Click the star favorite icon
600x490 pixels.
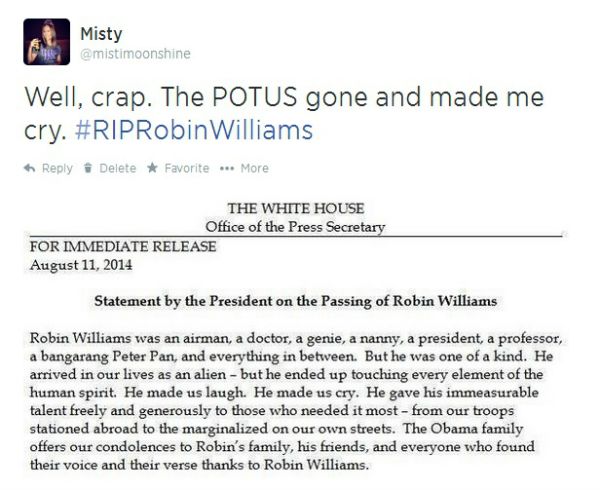click(x=152, y=168)
